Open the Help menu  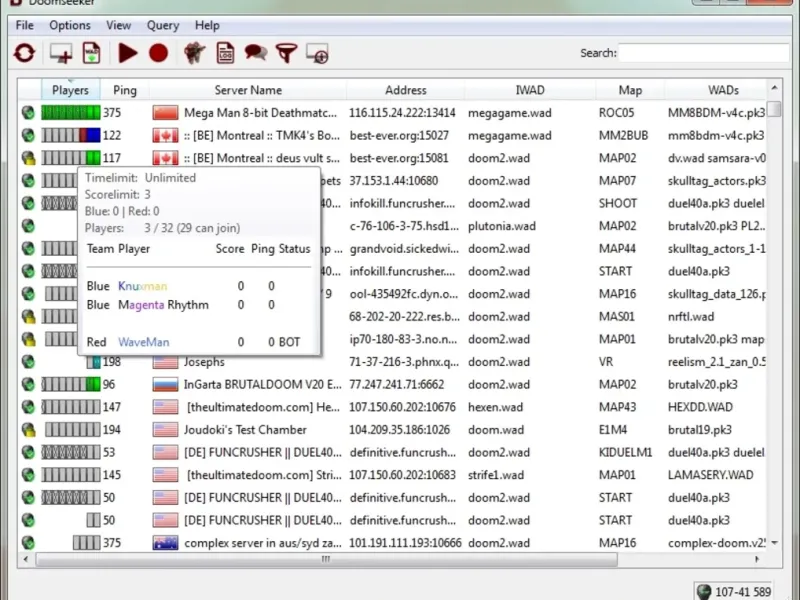[x=207, y=25]
